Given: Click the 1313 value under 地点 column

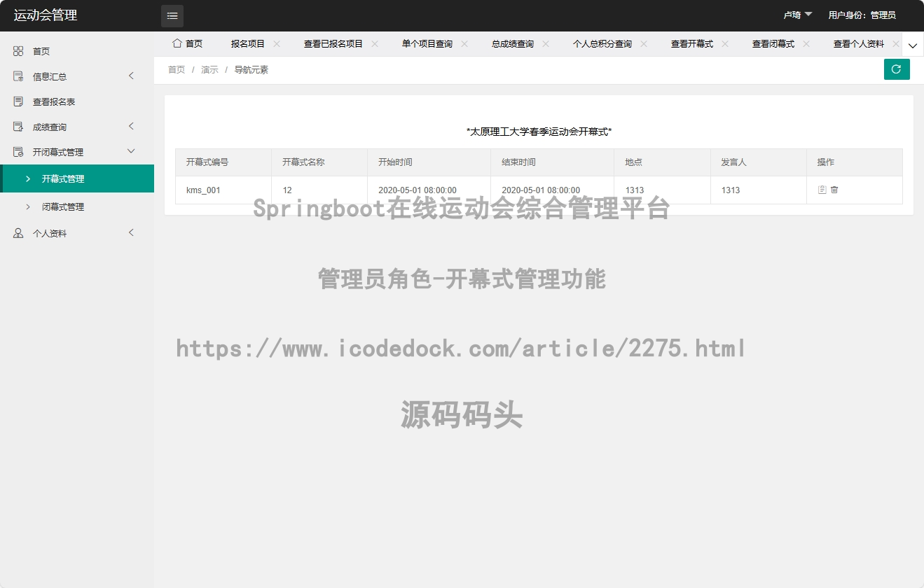Looking at the screenshot, I should point(635,190).
